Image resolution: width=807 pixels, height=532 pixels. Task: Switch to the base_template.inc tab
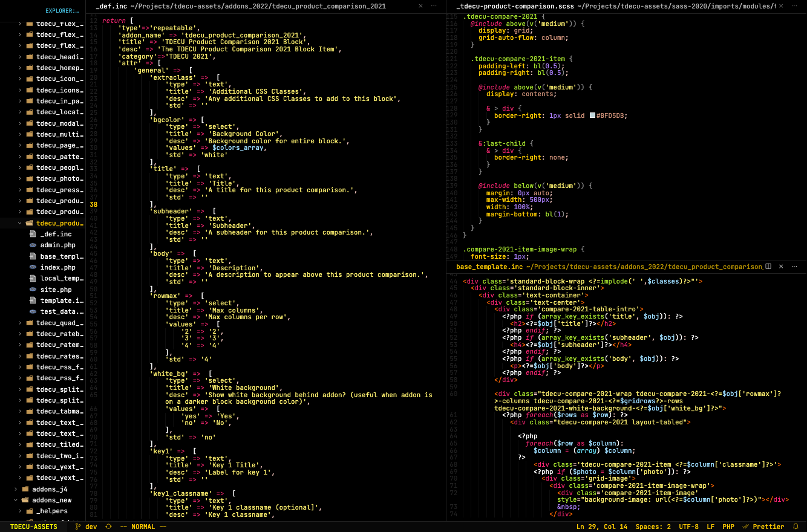tap(609, 266)
